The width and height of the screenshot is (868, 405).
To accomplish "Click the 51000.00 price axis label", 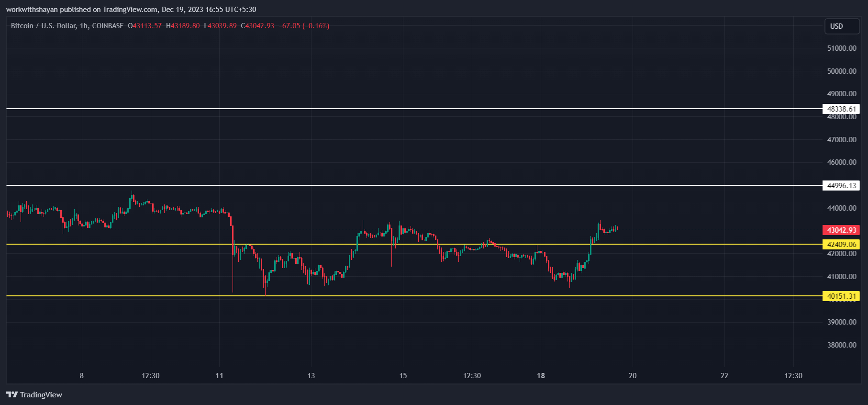I will tap(842, 48).
